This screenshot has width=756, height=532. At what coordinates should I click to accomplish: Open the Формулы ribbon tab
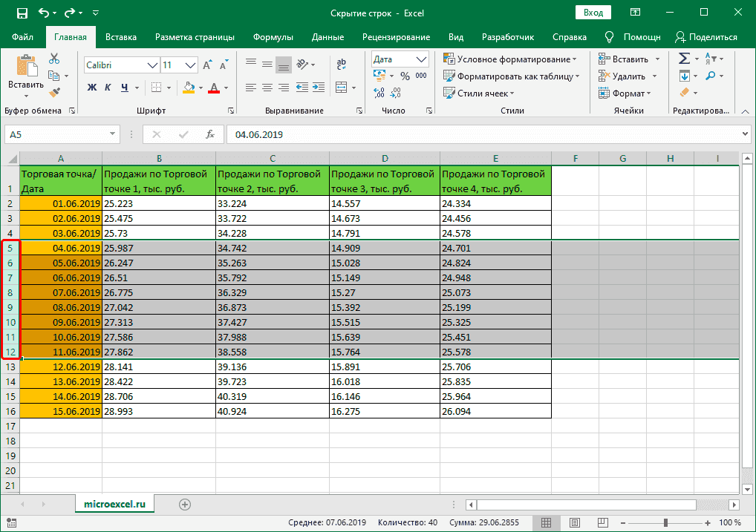coord(273,37)
